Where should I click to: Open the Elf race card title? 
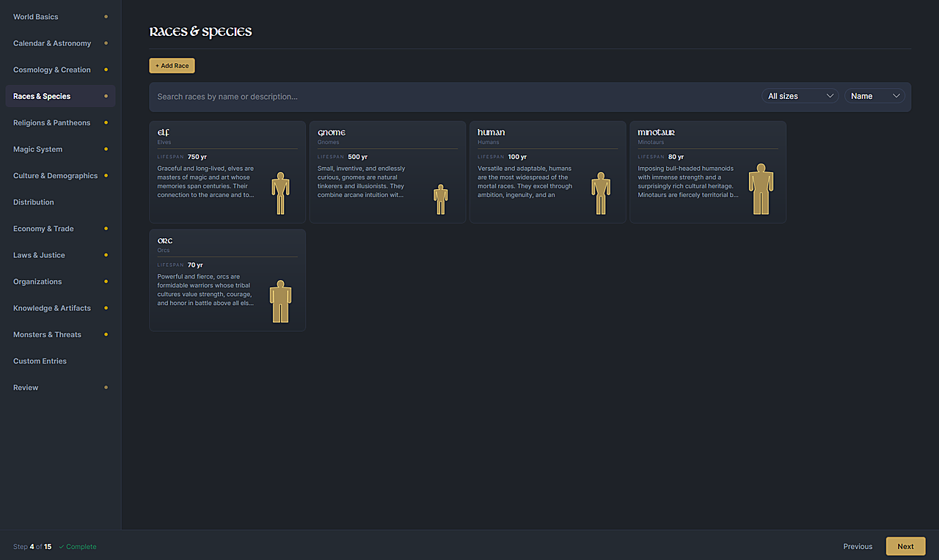point(164,133)
